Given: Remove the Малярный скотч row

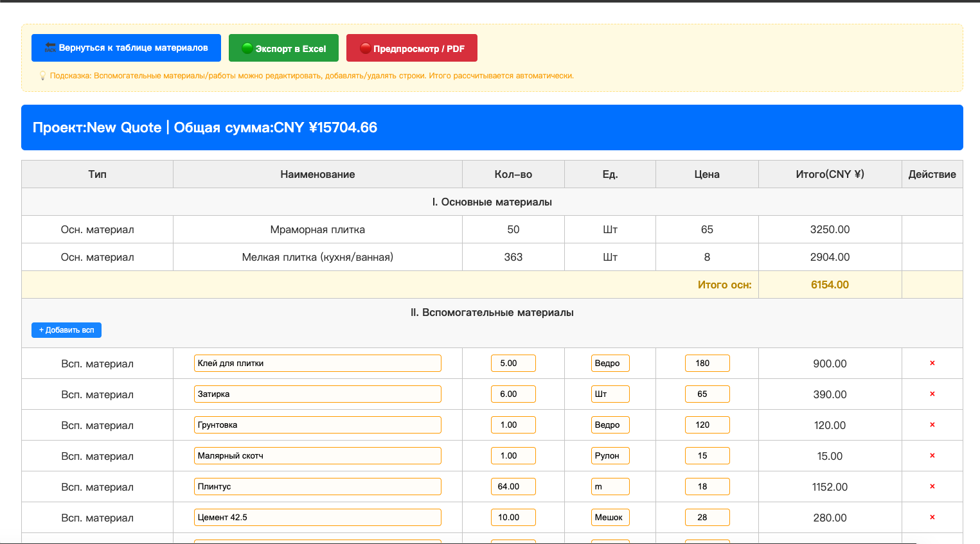Looking at the screenshot, I should tap(932, 456).
